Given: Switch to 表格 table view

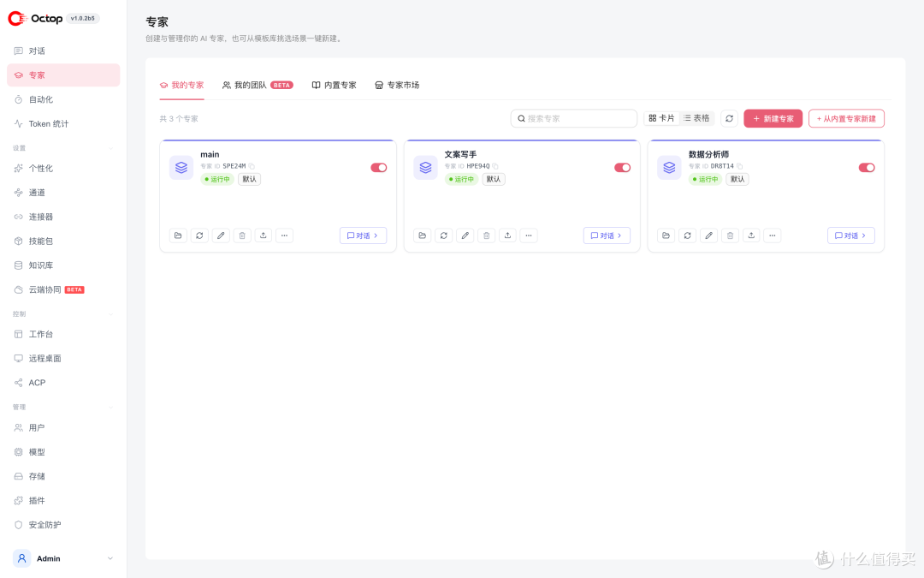Looking at the screenshot, I should tap(696, 118).
